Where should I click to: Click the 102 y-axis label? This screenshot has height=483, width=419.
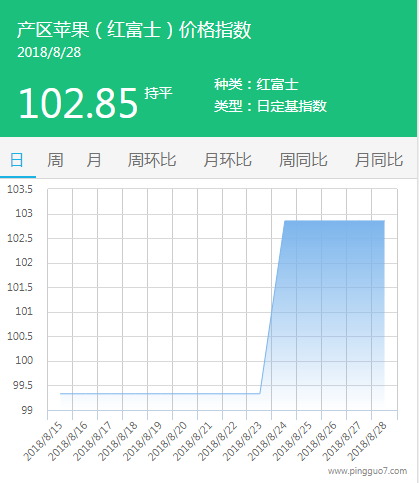[24, 262]
